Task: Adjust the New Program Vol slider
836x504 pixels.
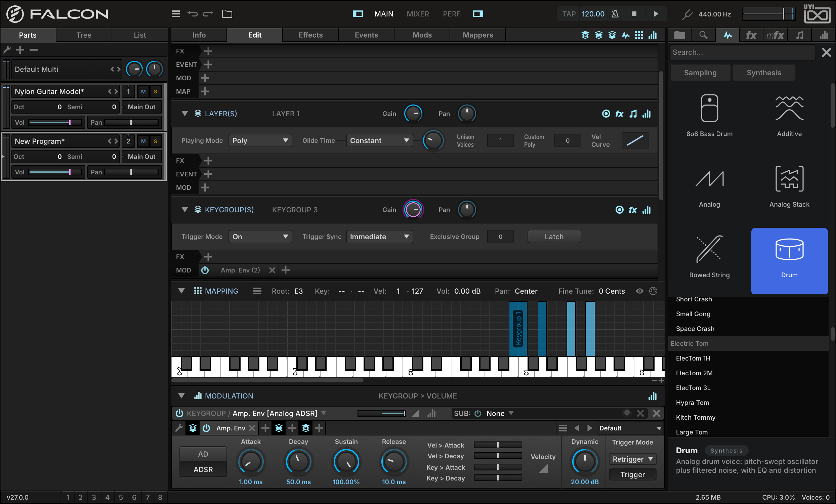Action: click(x=55, y=172)
